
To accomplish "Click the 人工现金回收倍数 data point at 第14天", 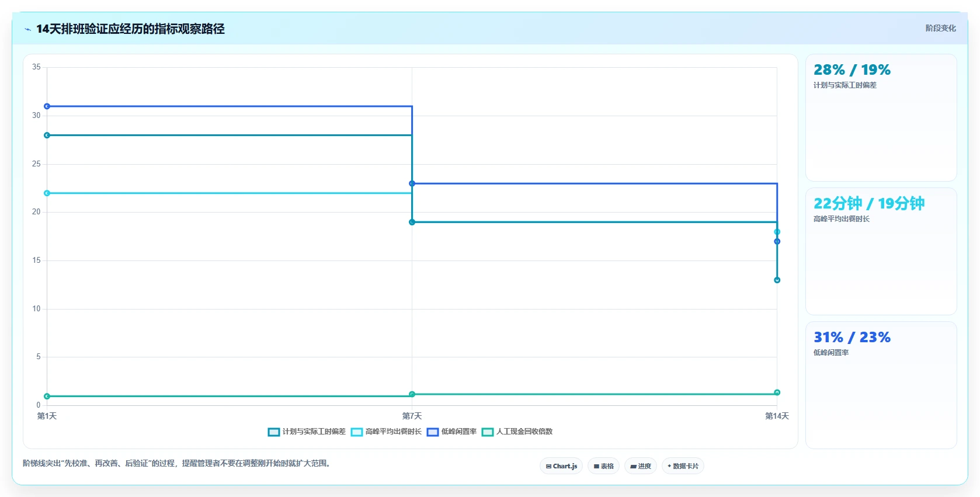I will [x=777, y=392].
